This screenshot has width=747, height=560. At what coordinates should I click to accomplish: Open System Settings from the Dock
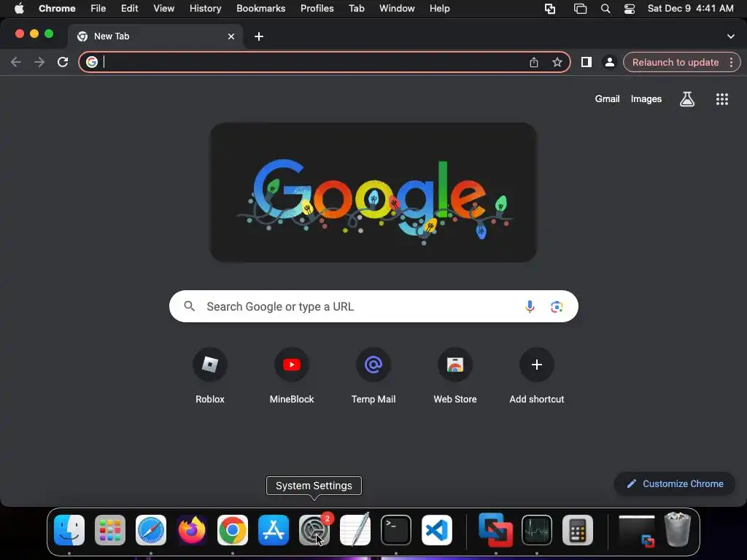pyautogui.click(x=314, y=530)
